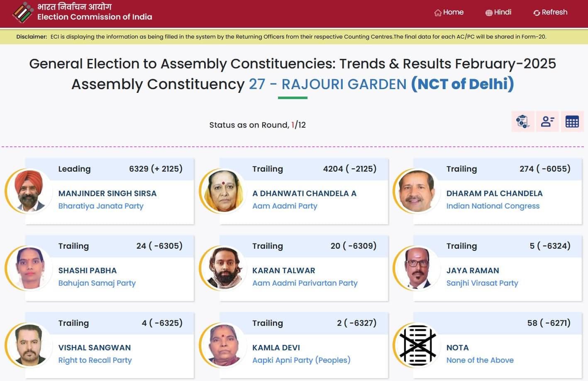Screen dimensions: 588x381
Task: Click Dharam Pal Chandela's photo
Action: pos(417,191)
